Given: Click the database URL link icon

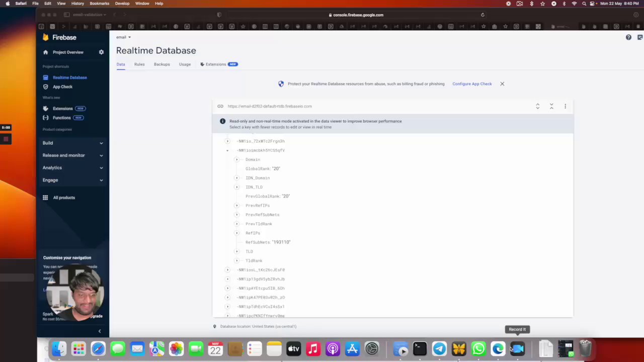Looking at the screenshot, I should (x=220, y=106).
